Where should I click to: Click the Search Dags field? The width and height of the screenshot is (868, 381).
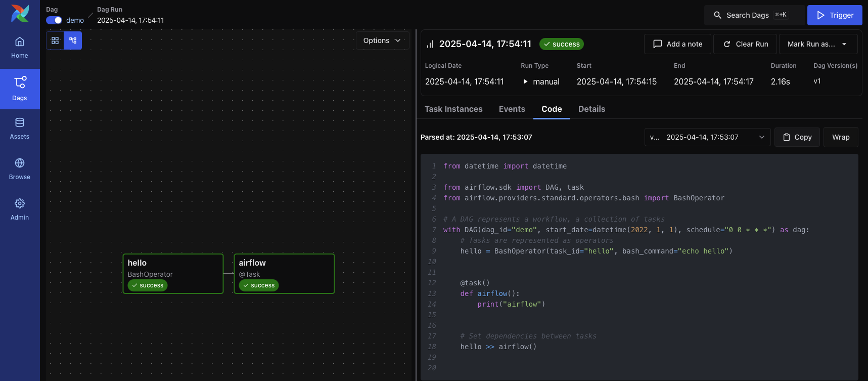(754, 15)
